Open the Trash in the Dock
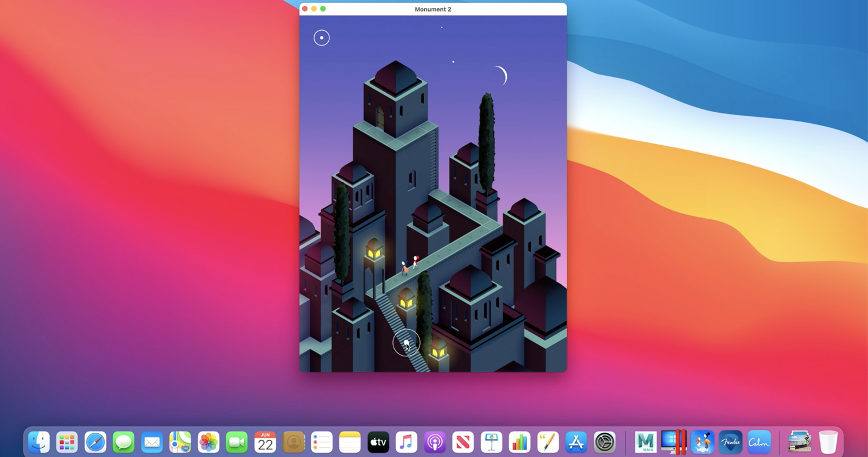The width and height of the screenshot is (868, 457). (828, 443)
